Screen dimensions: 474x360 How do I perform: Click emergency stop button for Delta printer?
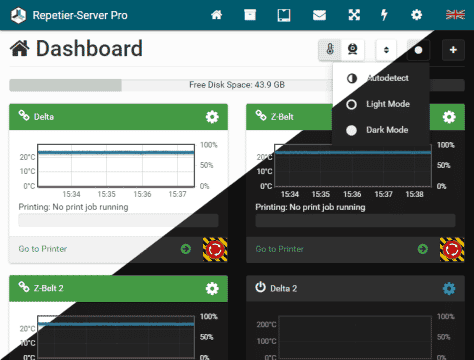tap(215, 249)
